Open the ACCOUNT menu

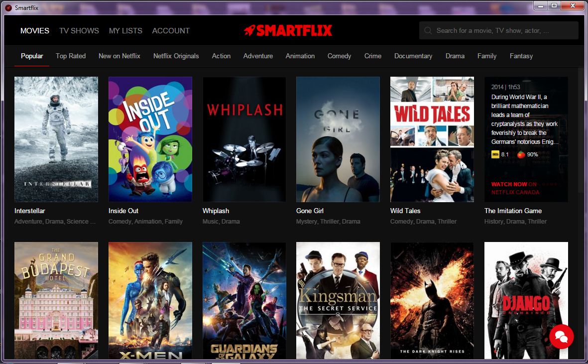click(171, 31)
